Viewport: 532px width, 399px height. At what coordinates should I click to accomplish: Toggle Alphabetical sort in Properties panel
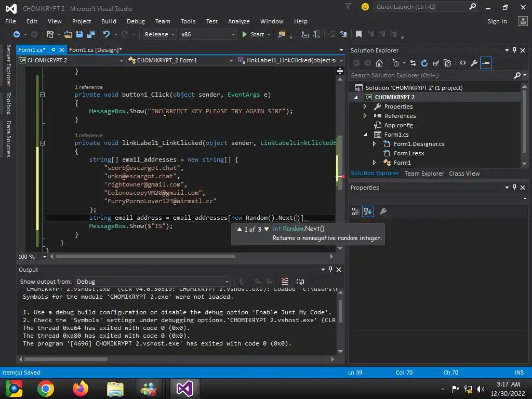(x=368, y=211)
